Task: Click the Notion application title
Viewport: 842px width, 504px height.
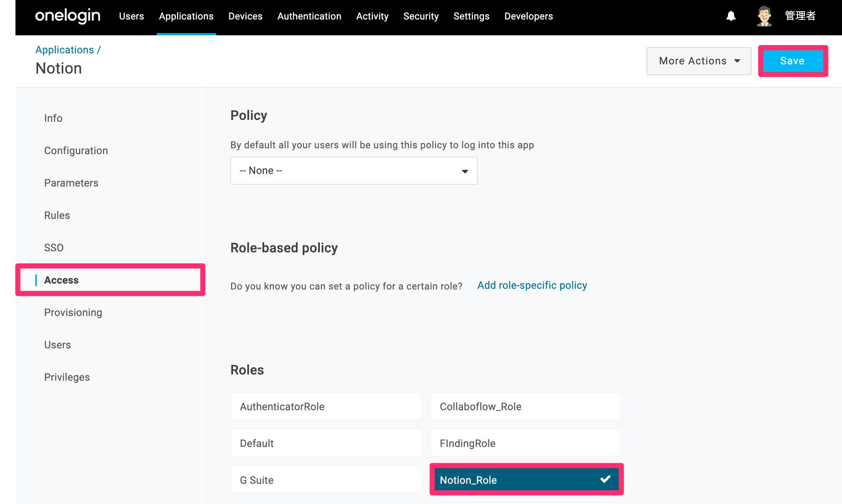Action: click(59, 68)
